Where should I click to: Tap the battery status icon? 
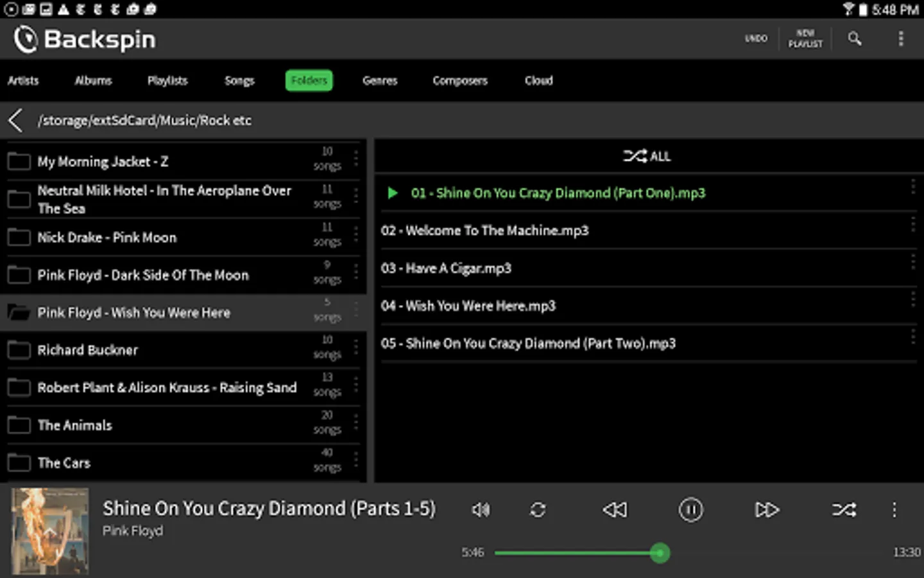coord(863,10)
